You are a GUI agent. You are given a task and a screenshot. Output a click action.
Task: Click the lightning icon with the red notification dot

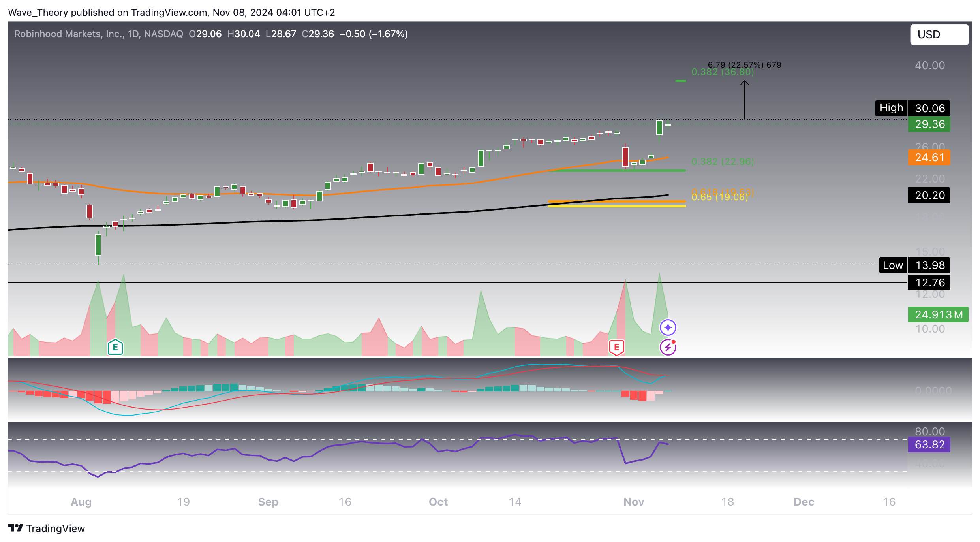(668, 346)
